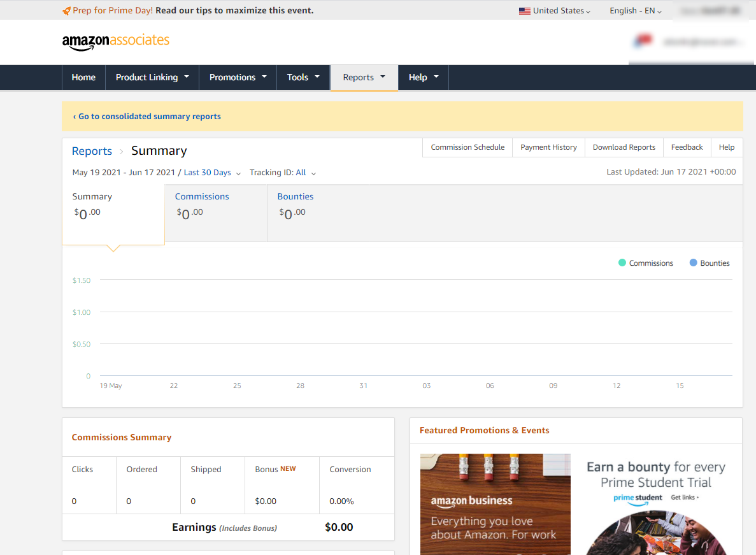Open the Help navigation menu
This screenshot has width=756, height=555.
point(424,77)
